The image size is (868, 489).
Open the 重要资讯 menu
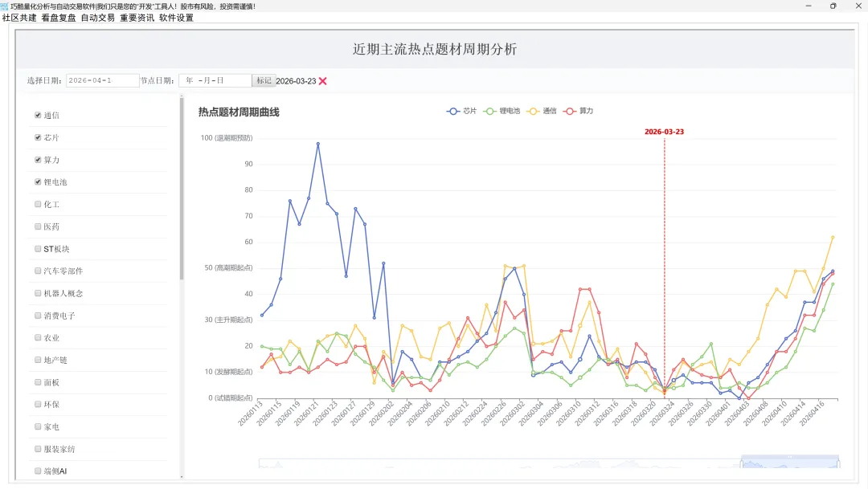pos(137,18)
